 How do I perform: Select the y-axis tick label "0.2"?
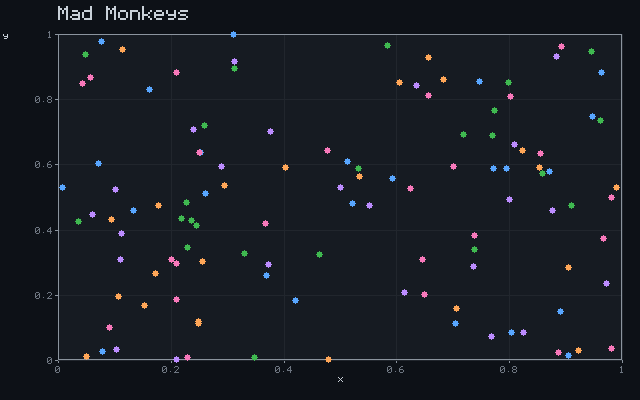[x=44, y=295]
